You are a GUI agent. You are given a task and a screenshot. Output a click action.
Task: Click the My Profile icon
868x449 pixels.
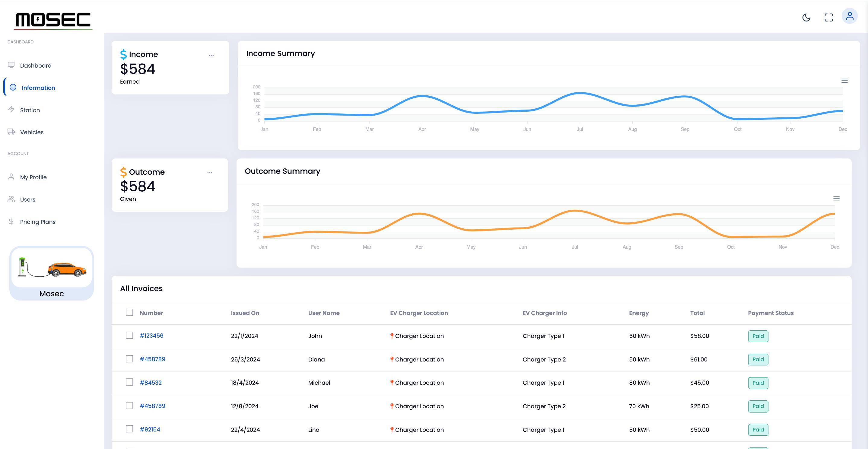[11, 177]
